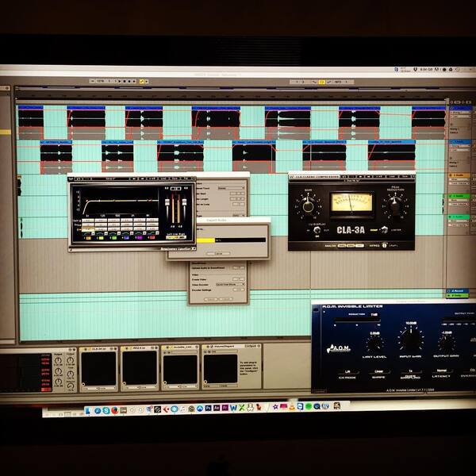Click the Input Gain knob on the Invisible Limiter

click(x=410, y=340)
